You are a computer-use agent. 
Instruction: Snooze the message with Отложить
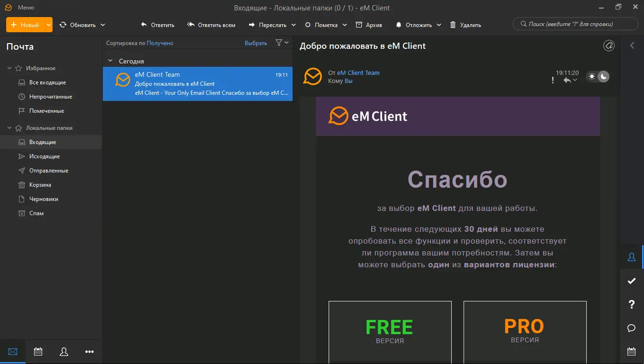coord(414,25)
